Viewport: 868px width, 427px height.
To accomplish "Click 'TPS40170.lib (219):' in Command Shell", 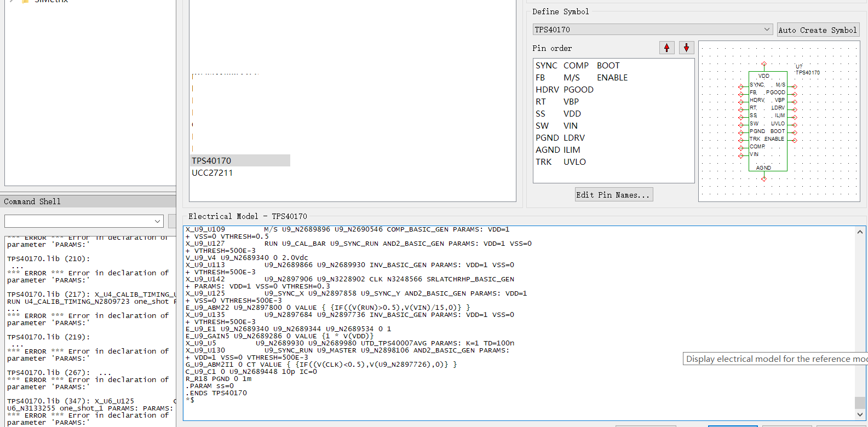I will tap(49, 337).
